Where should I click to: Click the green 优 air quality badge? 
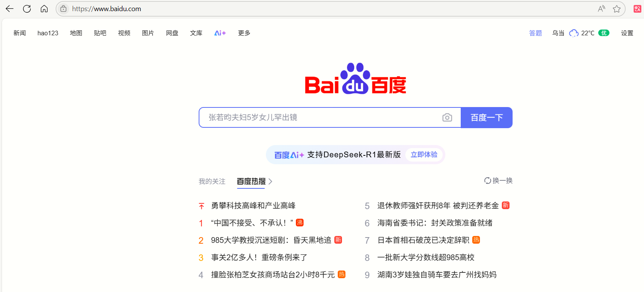pyautogui.click(x=604, y=33)
